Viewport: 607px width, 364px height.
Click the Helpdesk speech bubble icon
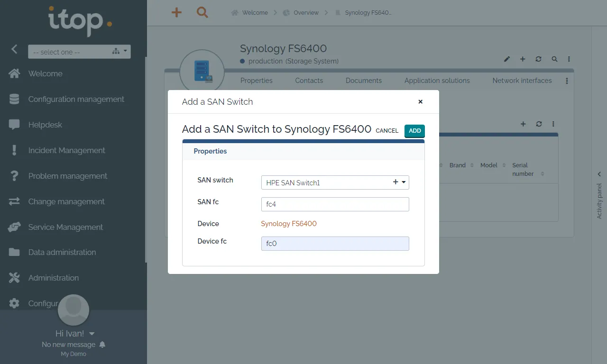(14, 125)
